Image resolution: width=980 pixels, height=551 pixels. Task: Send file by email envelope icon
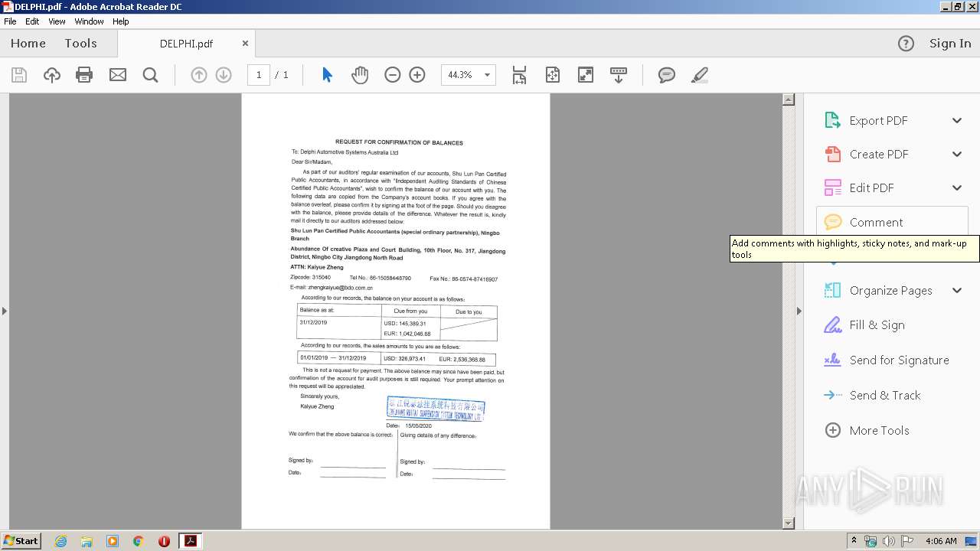[x=117, y=75]
